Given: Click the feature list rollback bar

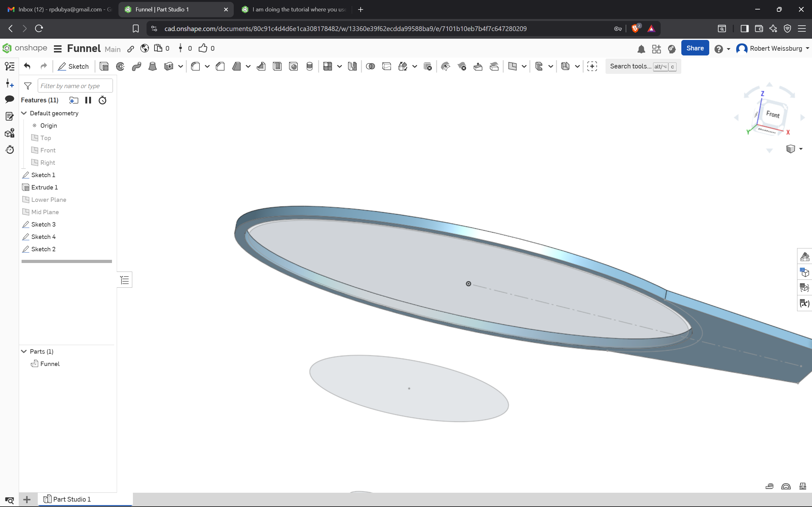Looking at the screenshot, I should (66, 261).
